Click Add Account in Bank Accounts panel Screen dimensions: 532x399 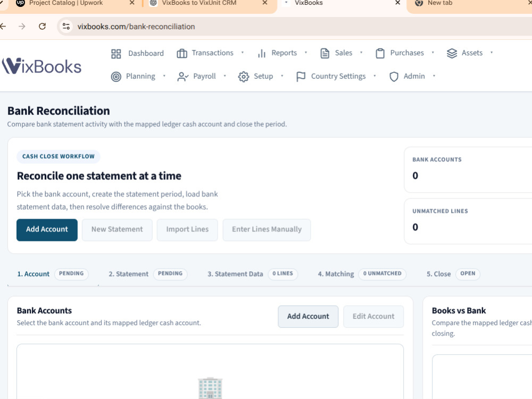pos(308,317)
